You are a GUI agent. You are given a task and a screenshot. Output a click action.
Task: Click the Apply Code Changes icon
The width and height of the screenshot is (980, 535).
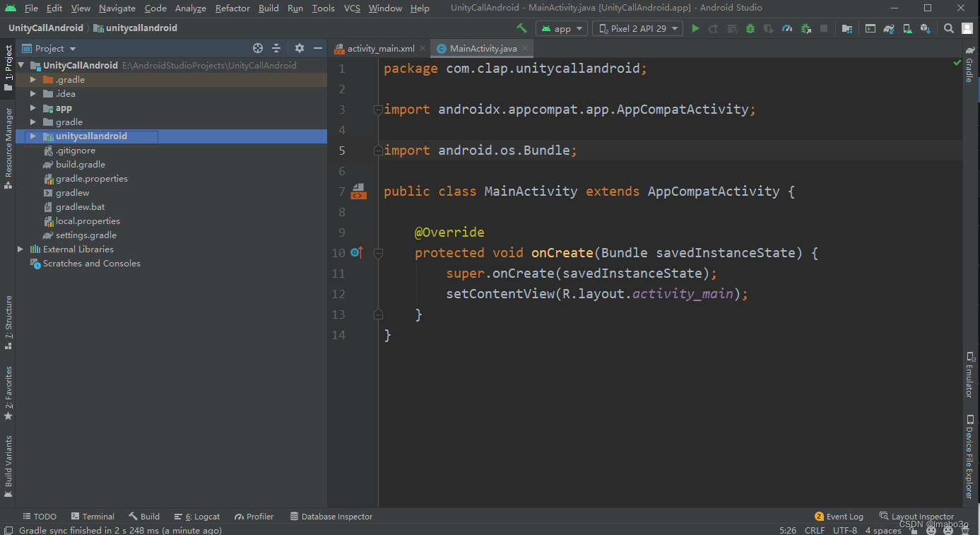(732, 29)
